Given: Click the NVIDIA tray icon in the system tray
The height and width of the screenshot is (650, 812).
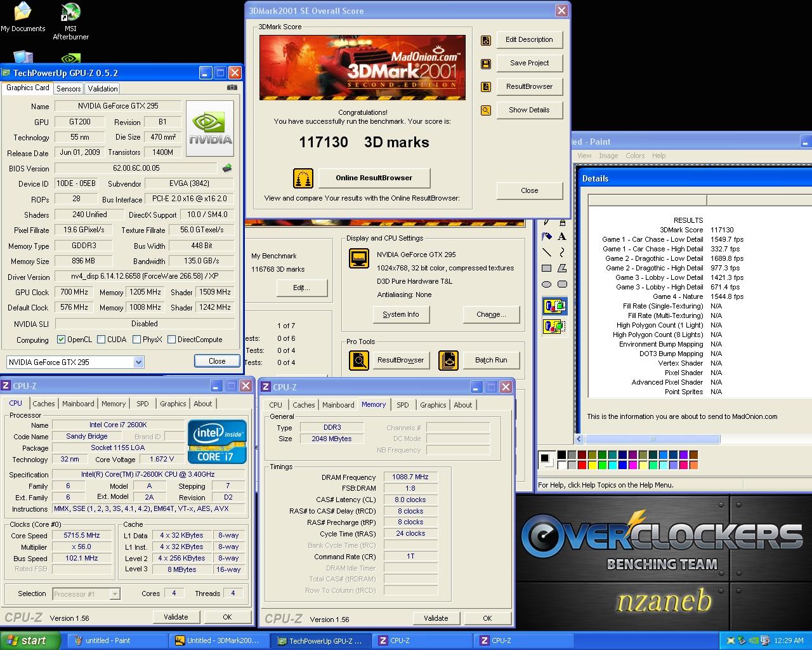Looking at the screenshot, I should point(754,640).
